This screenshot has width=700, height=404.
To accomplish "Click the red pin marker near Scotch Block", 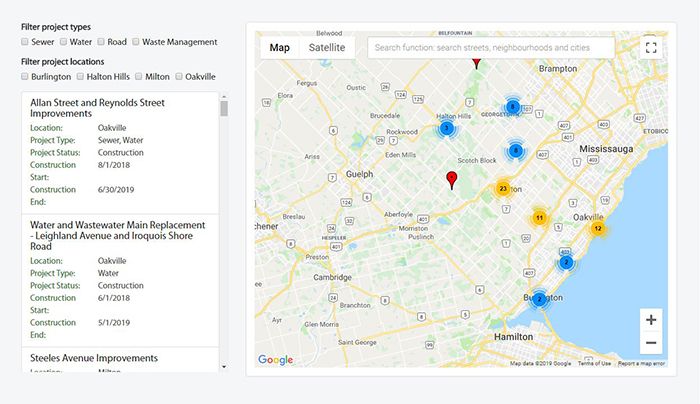I will (x=451, y=179).
